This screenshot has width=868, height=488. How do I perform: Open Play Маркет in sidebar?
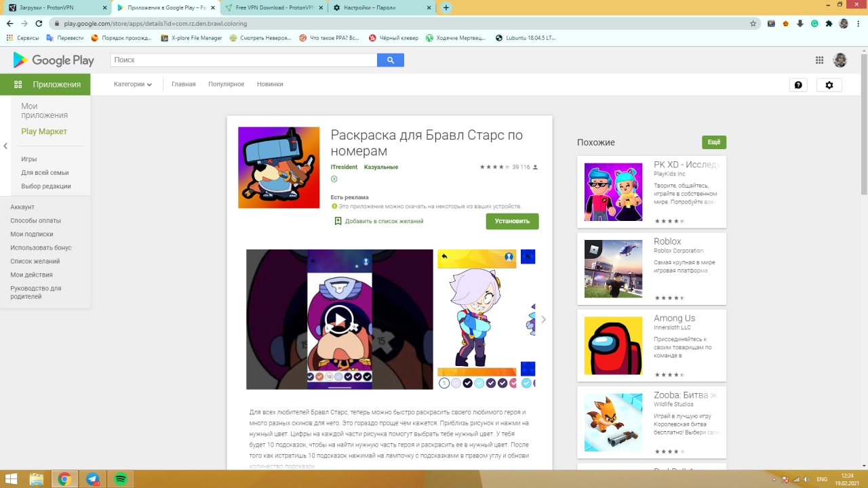[44, 131]
